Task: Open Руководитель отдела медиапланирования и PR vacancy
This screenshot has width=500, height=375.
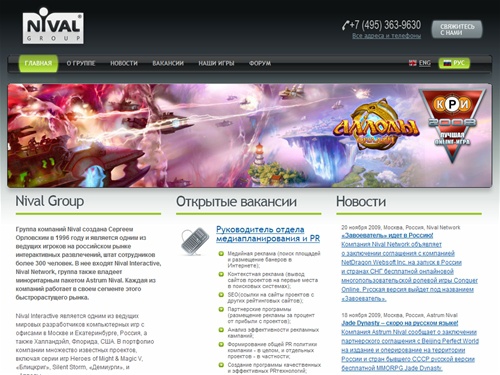Action: pyautogui.click(x=268, y=234)
